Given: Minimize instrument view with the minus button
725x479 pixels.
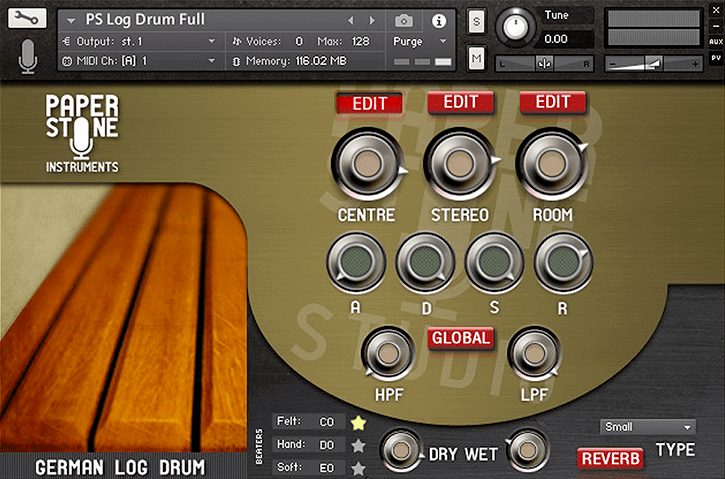Looking at the screenshot, I should coord(716,26).
